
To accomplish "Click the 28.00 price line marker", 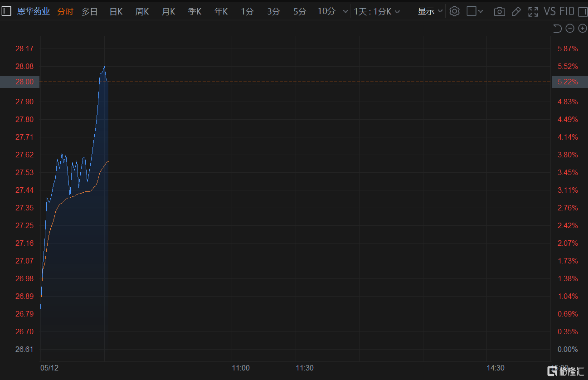I will click(20, 82).
